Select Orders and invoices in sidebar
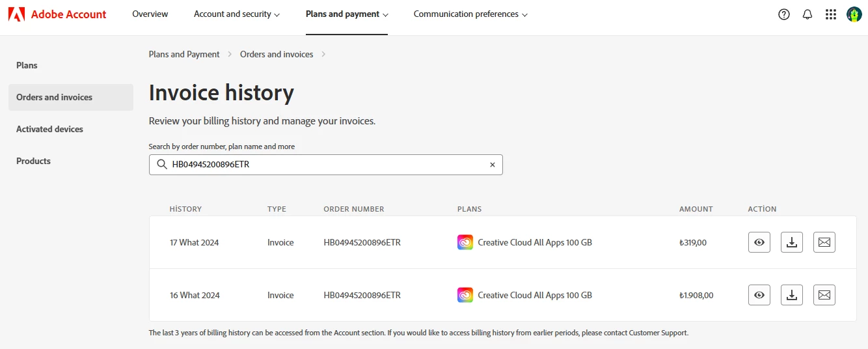868x349 pixels. point(71,97)
